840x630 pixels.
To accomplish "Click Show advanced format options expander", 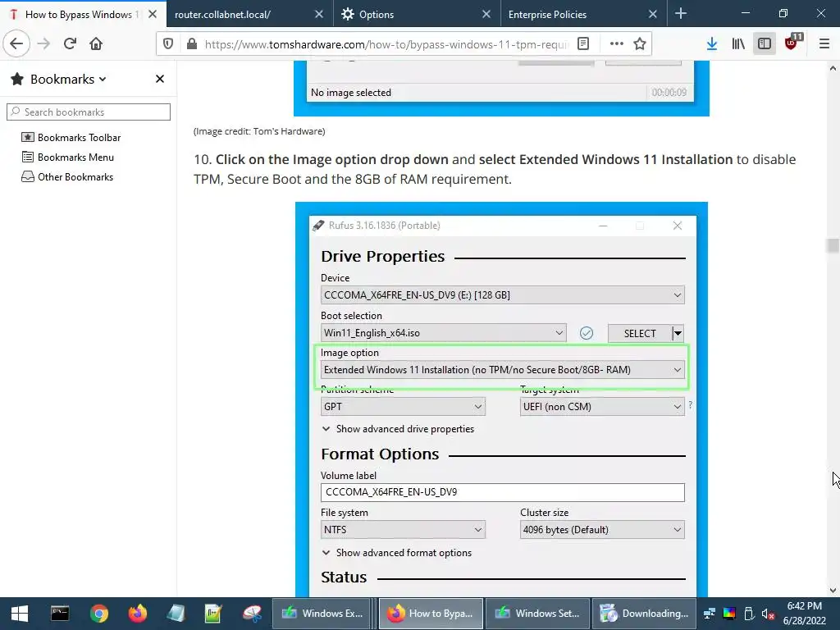I will [397, 553].
